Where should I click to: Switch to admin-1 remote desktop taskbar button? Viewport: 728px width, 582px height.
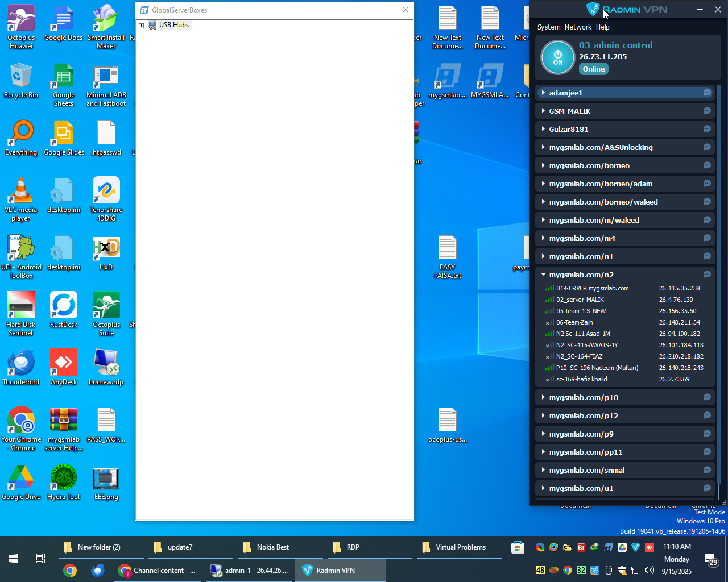pos(250,571)
